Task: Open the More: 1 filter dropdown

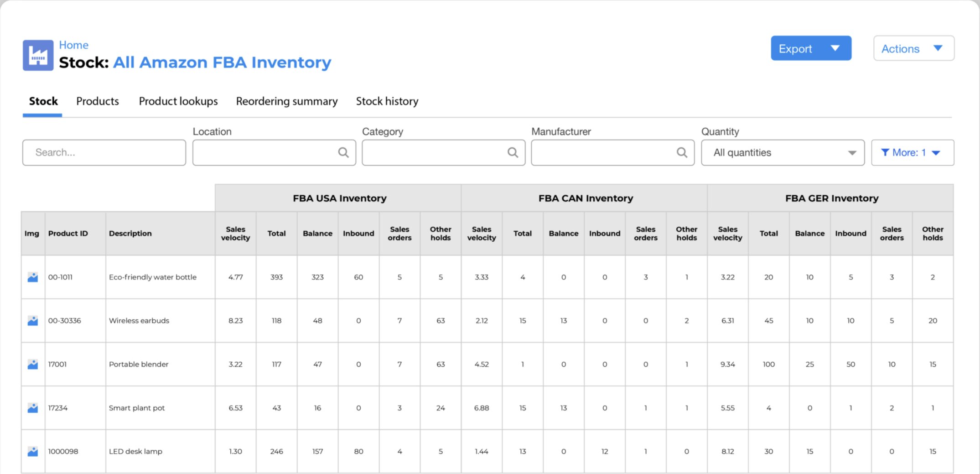Action: [x=912, y=152]
